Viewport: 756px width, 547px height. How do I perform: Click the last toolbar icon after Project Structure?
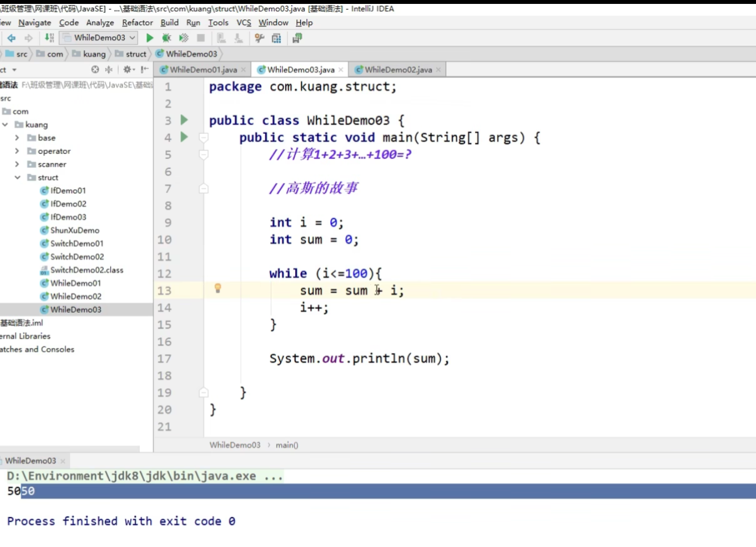tap(297, 38)
